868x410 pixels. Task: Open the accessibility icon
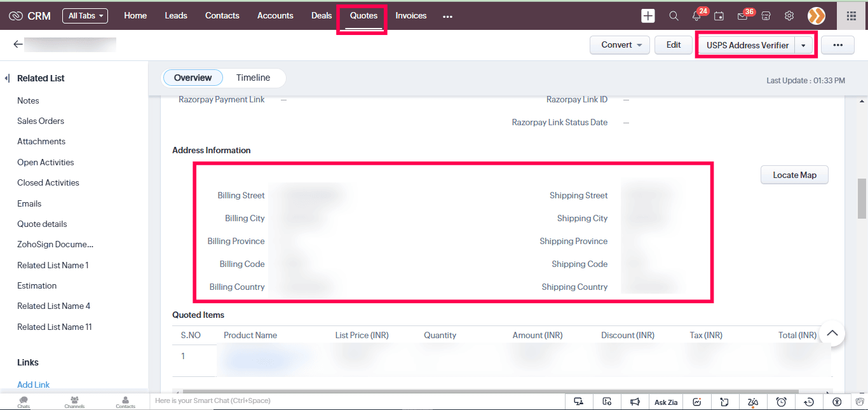pyautogui.click(x=837, y=402)
